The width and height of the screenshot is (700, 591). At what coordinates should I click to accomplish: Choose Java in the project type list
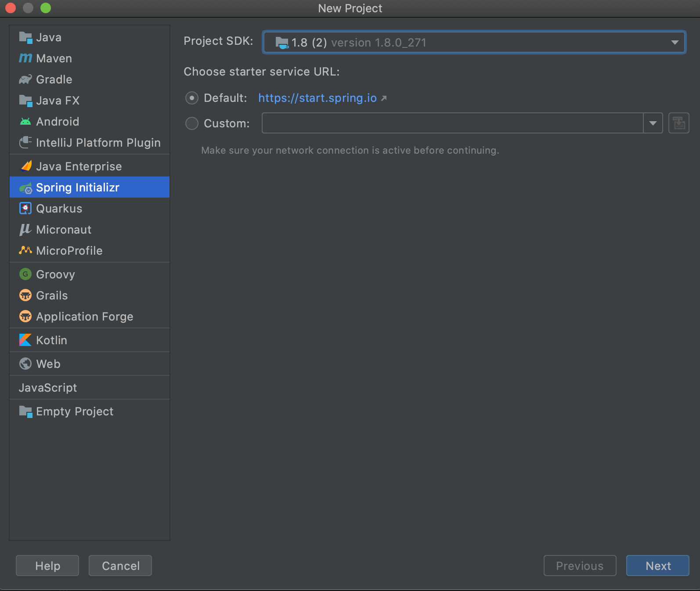click(90, 37)
